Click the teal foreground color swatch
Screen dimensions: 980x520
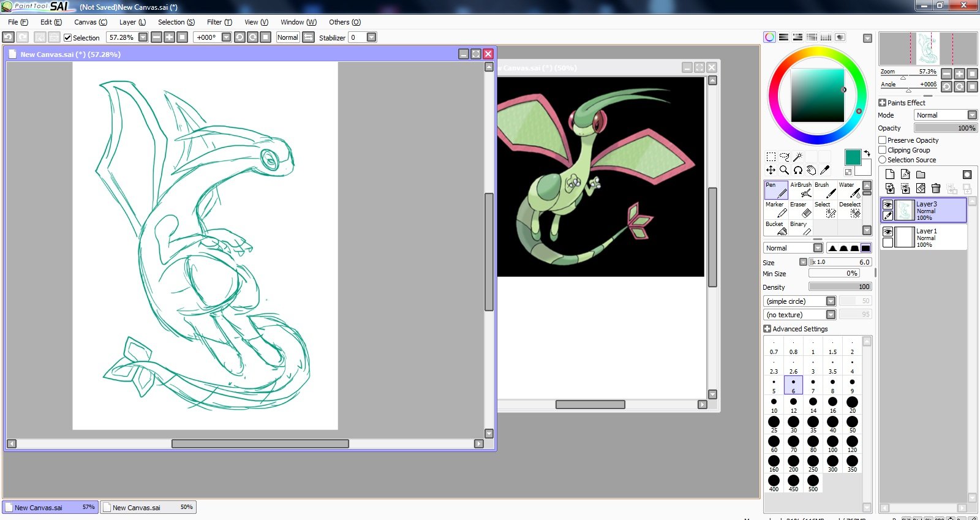(x=852, y=157)
